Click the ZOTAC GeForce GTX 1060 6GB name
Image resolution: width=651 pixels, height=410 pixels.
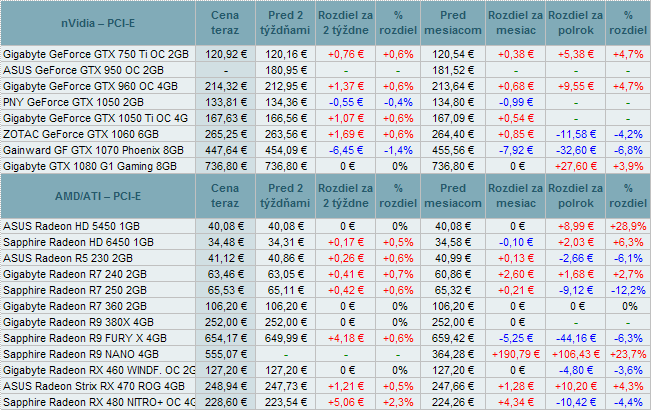click(81, 134)
